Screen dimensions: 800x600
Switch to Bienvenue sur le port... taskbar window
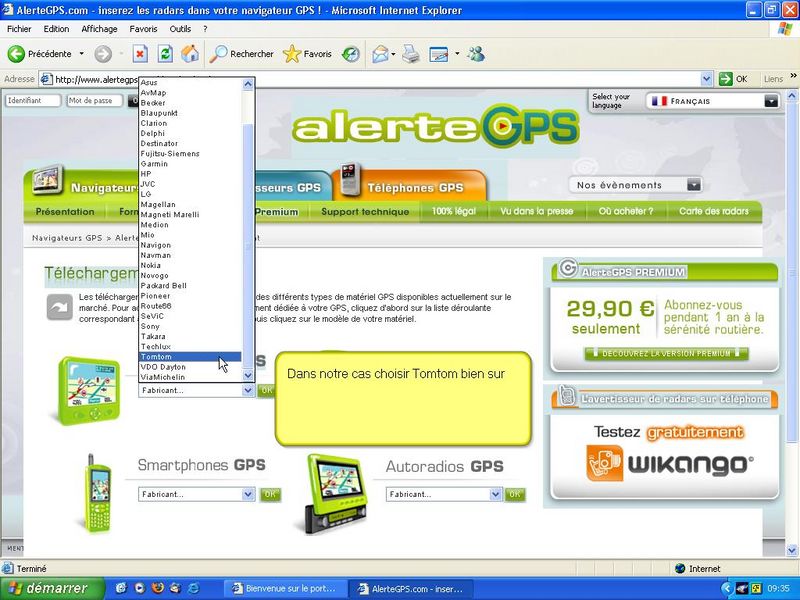[284, 588]
